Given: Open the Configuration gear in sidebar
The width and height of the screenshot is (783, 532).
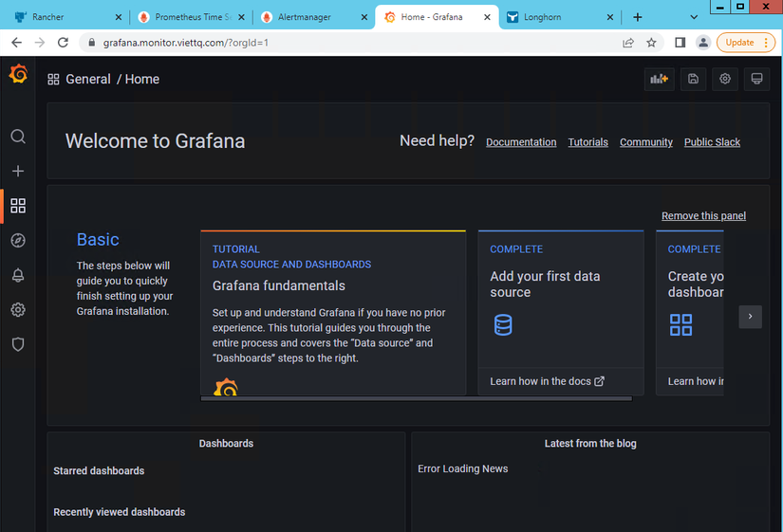Looking at the screenshot, I should coord(18,310).
